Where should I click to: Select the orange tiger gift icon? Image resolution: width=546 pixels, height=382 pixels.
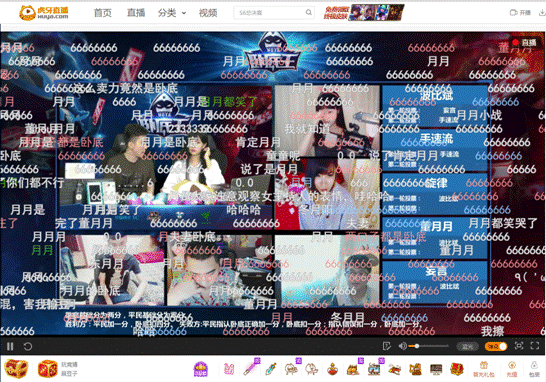[x=354, y=368]
